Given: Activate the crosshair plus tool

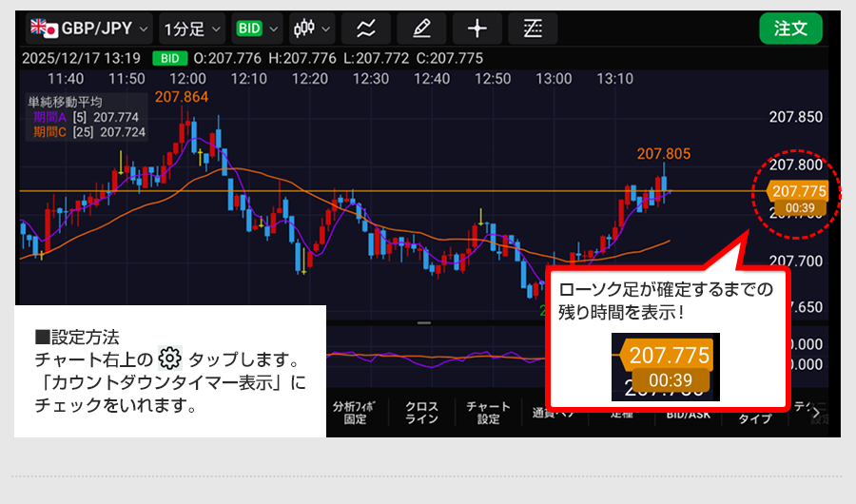Looking at the screenshot, I should [477, 29].
